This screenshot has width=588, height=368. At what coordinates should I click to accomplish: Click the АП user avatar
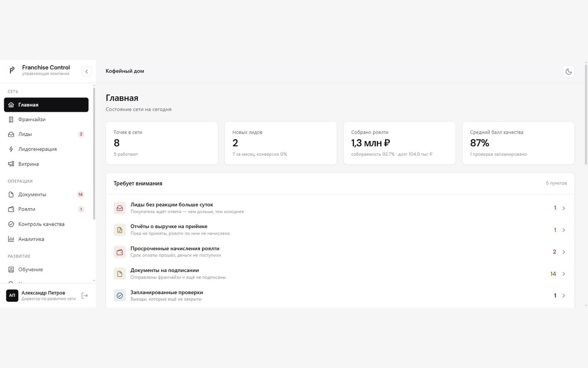[x=12, y=296]
